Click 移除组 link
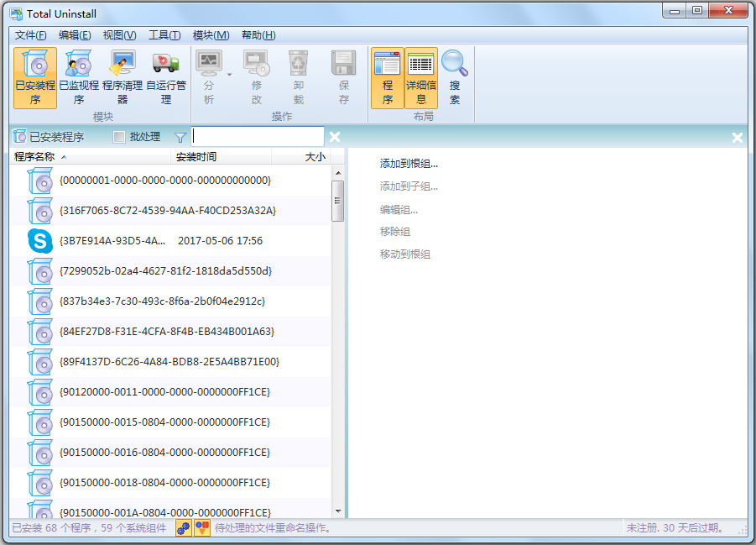The height and width of the screenshot is (545, 756). click(394, 232)
